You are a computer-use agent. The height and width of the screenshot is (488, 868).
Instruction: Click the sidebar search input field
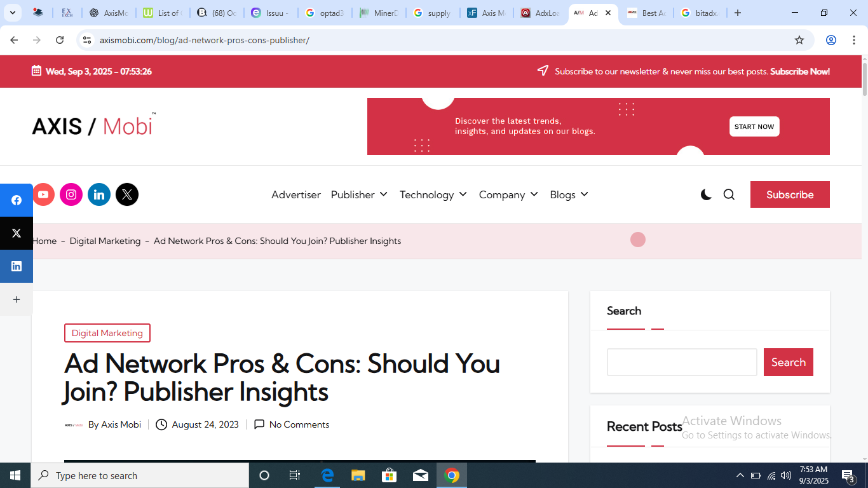pos(682,362)
